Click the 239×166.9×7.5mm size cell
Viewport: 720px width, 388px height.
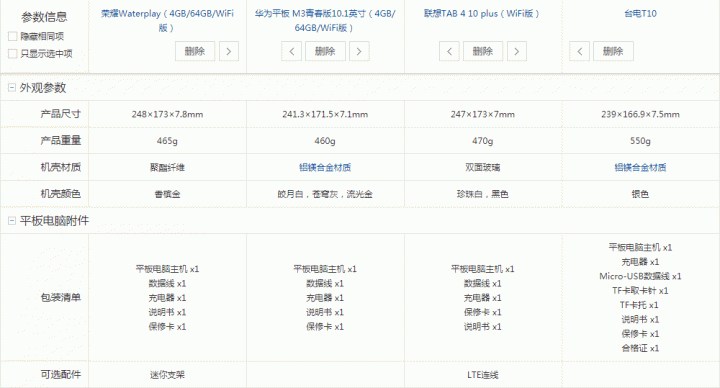click(640, 114)
